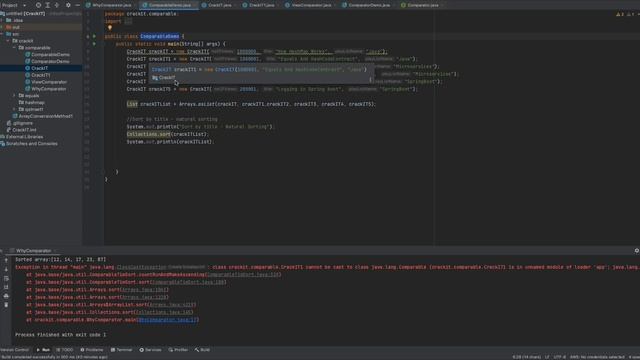This screenshot has height=360, width=640.
Task: Click the expand all icon in Project toolbar
Action: tap(47, 5)
